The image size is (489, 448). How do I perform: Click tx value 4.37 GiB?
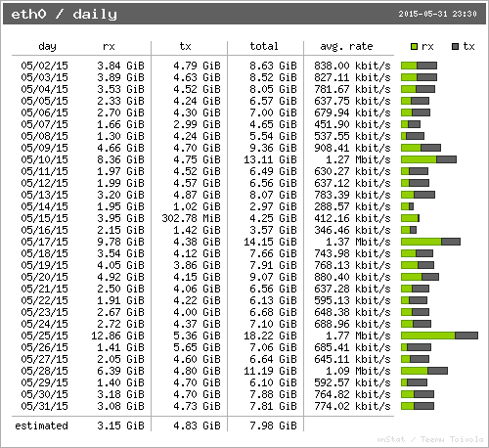[x=197, y=324]
